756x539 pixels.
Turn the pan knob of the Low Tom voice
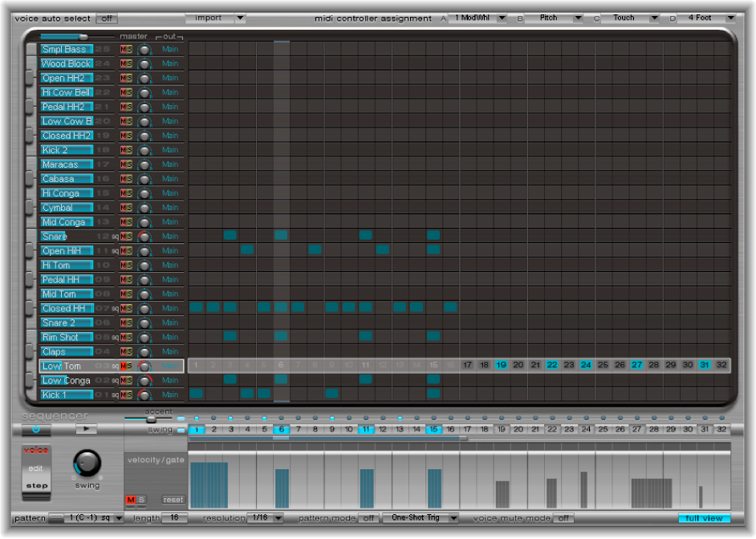coord(143,366)
